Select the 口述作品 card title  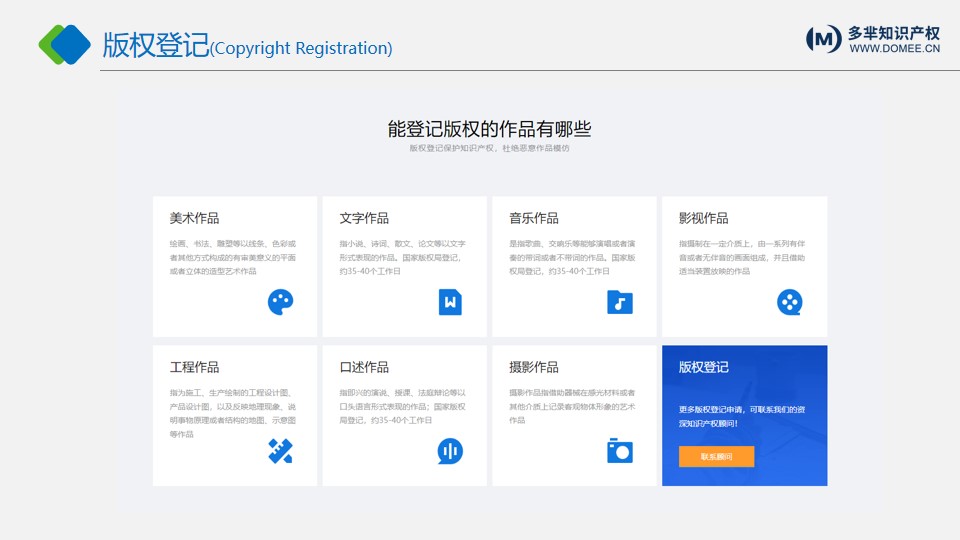pos(364,367)
